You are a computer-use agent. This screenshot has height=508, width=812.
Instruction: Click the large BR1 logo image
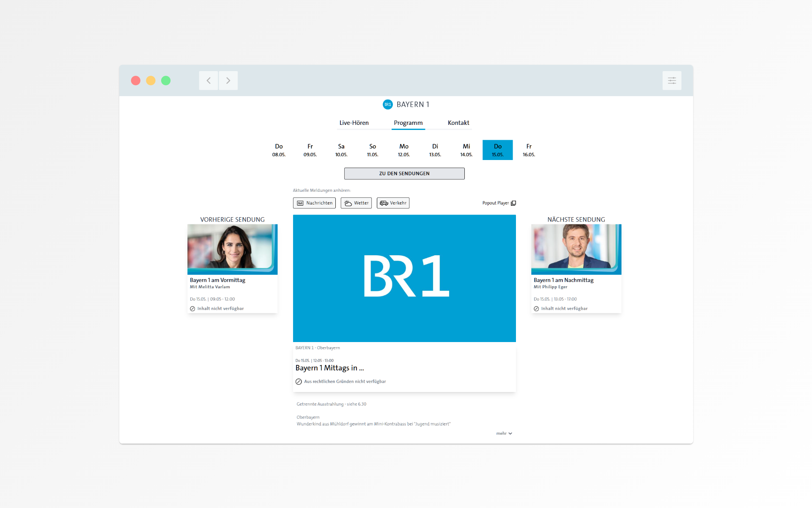[404, 278]
